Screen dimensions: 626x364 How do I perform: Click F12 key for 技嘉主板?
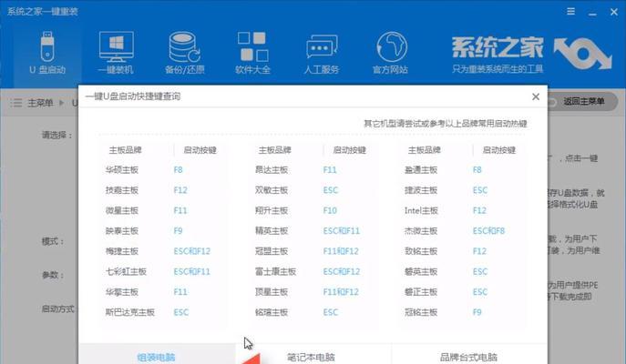point(180,190)
